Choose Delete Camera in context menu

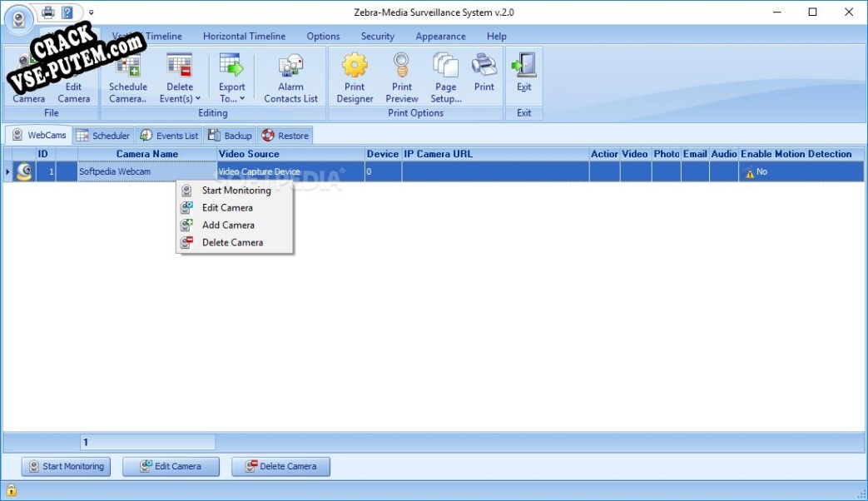tap(235, 242)
